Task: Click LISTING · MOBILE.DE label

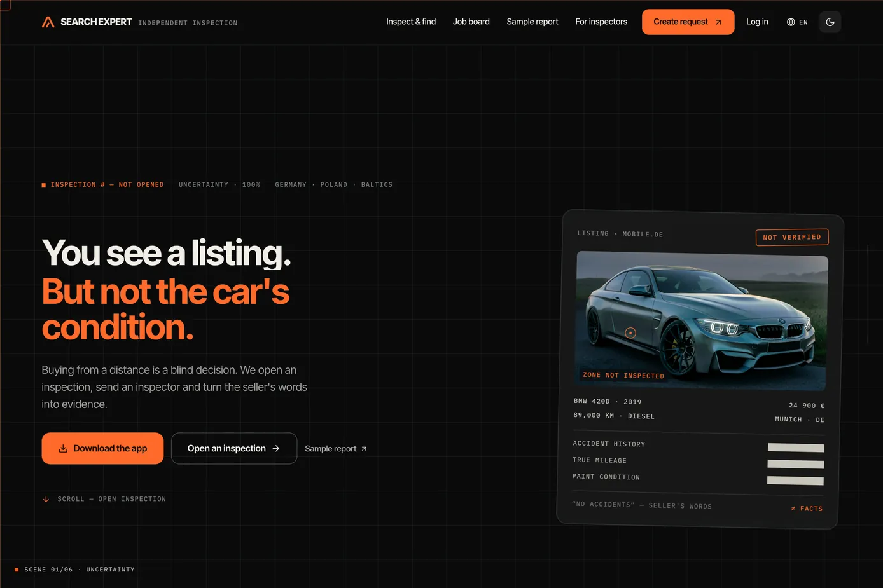Action: tap(620, 234)
